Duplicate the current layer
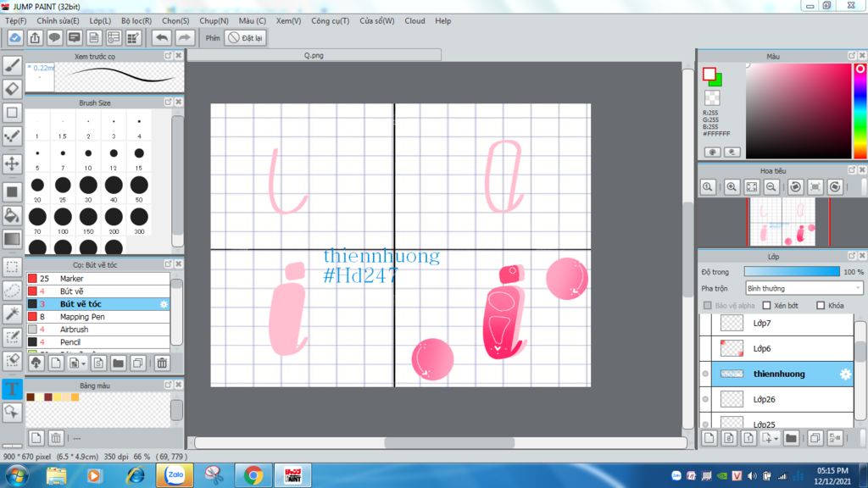868x488 pixels. [815, 438]
